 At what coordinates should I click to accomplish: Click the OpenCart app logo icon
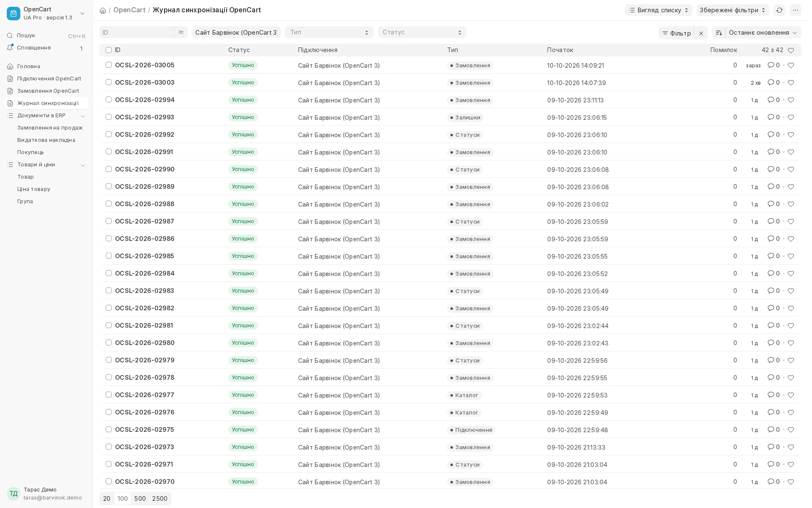click(x=14, y=14)
